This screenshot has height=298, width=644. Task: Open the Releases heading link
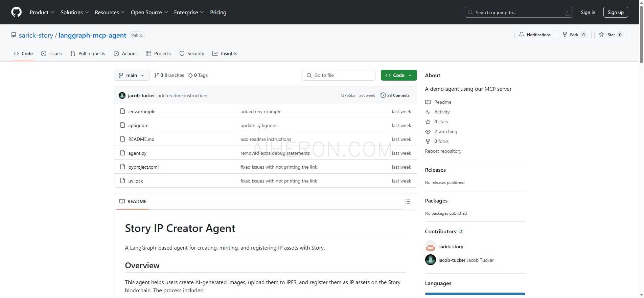pyautogui.click(x=435, y=170)
